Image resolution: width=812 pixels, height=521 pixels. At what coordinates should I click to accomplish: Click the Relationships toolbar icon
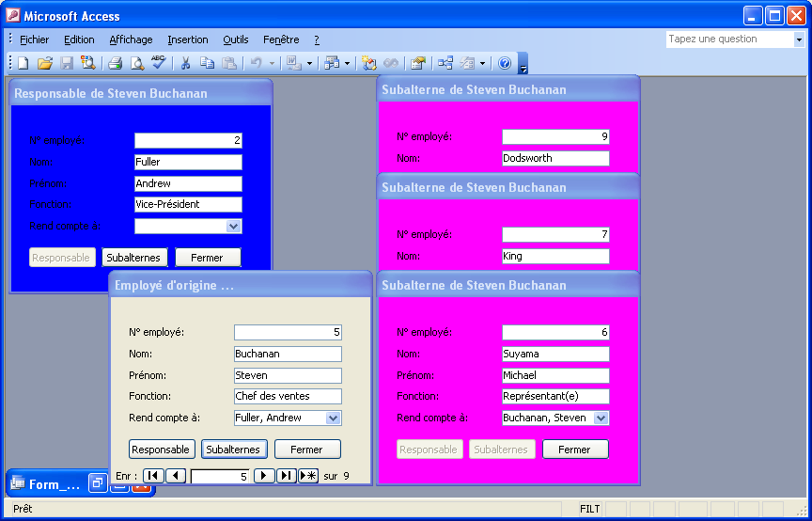click(x=445, y=63)
